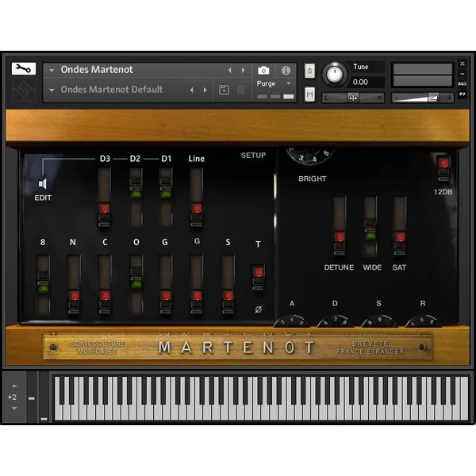Toggle the 8 waveform switch
This screenshot has width=476, height=476.
(43, 284)
